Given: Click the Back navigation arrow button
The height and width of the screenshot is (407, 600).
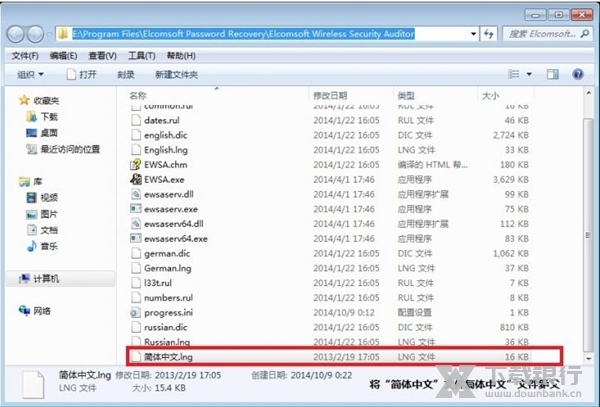Looking at the screenshot, I should pyautogui.click(x=16, y=34).
